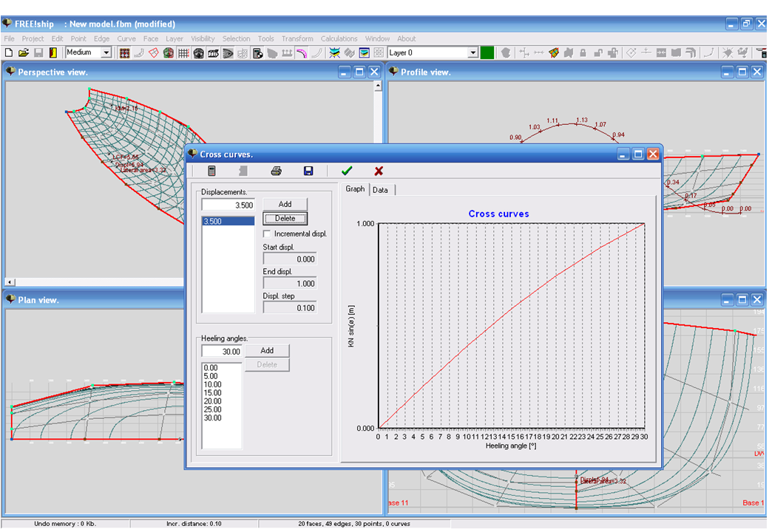Start calculation with the Cross curves calculator icon
This screenshot has width=769, height=532.
[211, 171]
